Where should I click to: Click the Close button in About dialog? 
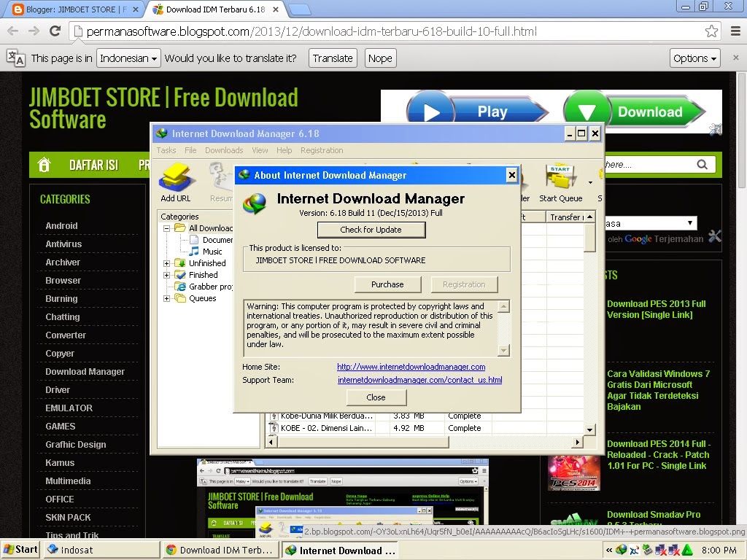click(376, 397)
